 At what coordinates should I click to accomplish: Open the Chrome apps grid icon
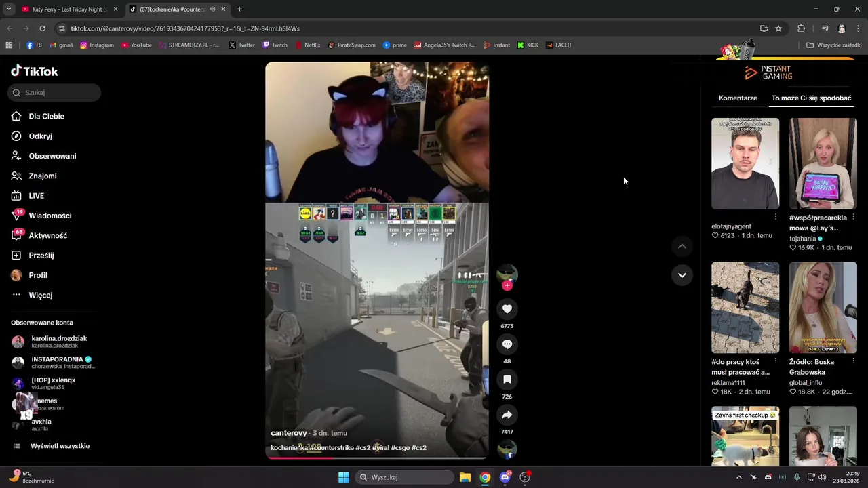point(9,45)
